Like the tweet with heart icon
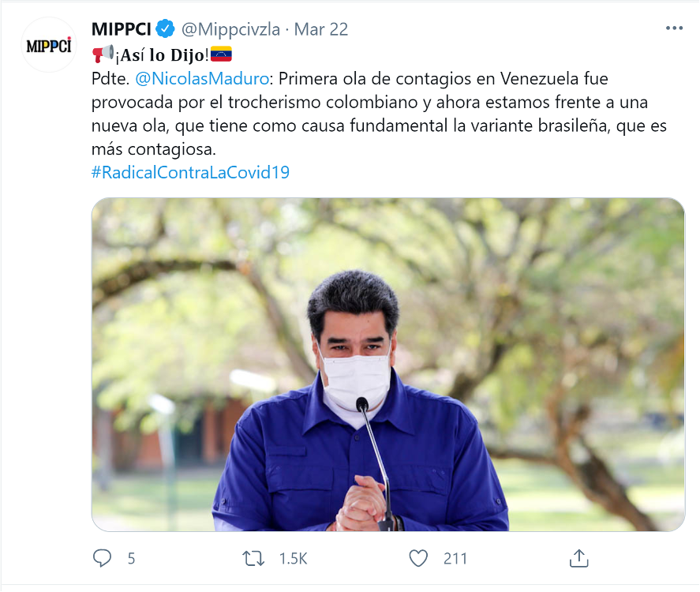 point(418,558)
